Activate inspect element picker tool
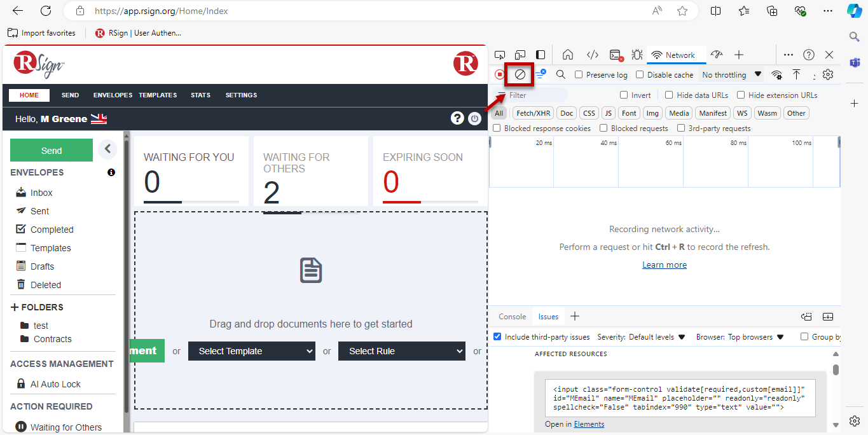Viewport: 868px width, 435px height. [x=500, y=55]
